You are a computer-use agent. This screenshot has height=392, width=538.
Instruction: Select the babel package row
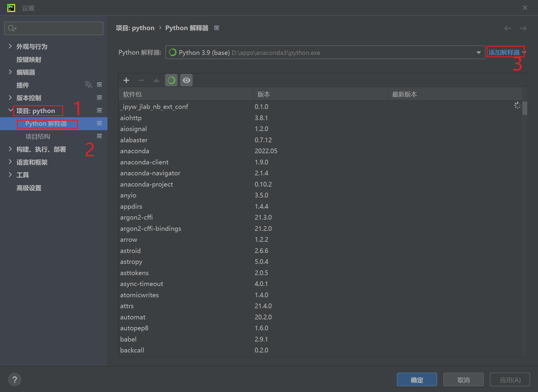320,339
